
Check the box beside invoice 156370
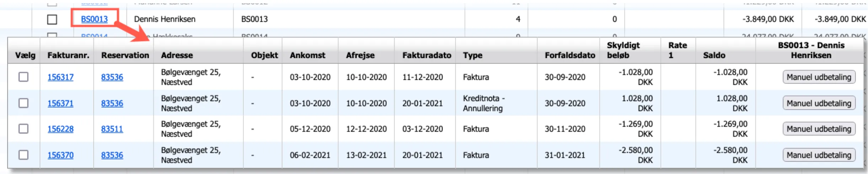23,155
